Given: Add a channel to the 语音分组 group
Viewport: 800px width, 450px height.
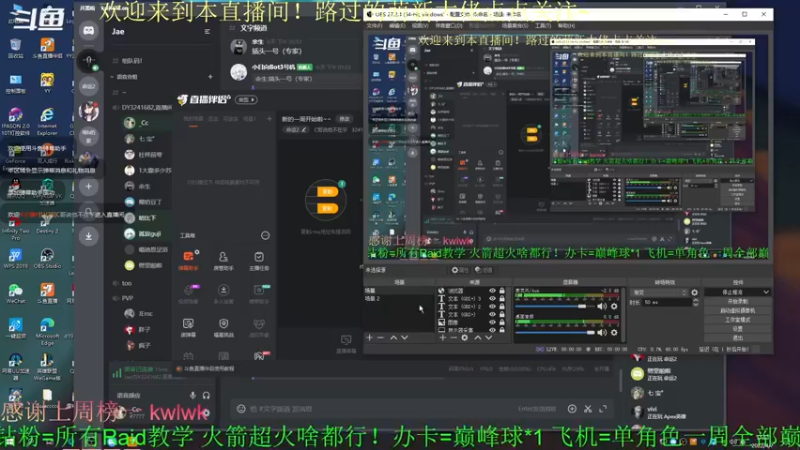Looking at the screenshot, I should point(210,77).
